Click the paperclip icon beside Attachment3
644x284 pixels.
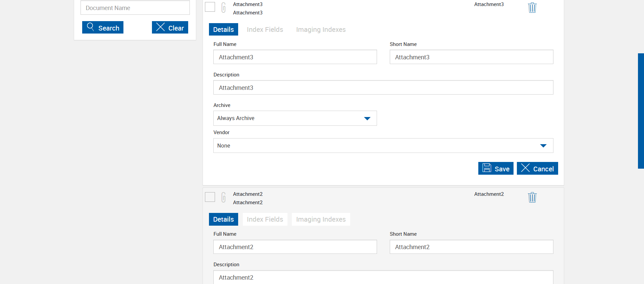coord(223,7)
